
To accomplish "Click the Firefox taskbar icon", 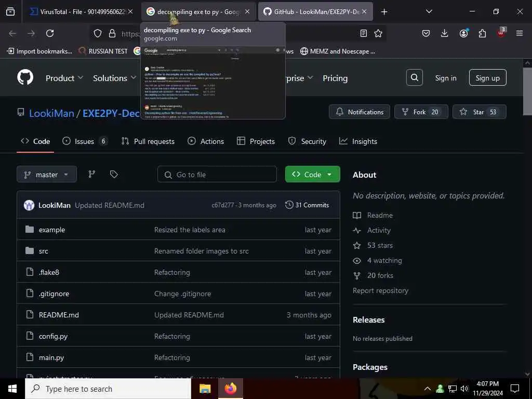I will click(x=230, y=389).
